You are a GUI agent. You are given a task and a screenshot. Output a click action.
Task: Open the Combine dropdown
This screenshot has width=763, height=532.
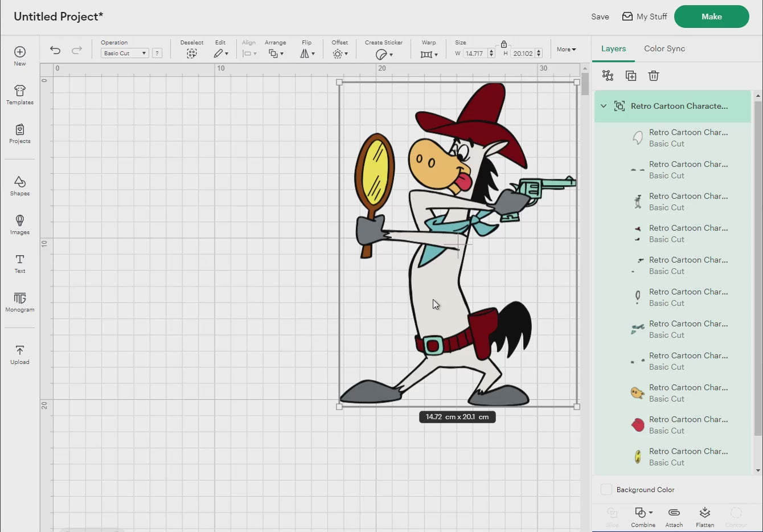[643, 517]
